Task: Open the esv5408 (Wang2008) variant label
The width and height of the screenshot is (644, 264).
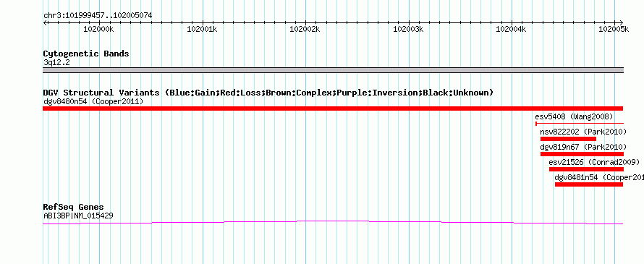Action: (x=574, y=117)
